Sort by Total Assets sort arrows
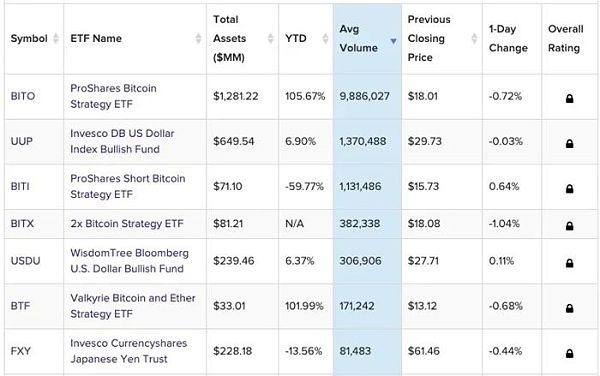Image resolution: width=600 pixels, height=376 pixels. [271, 38]
